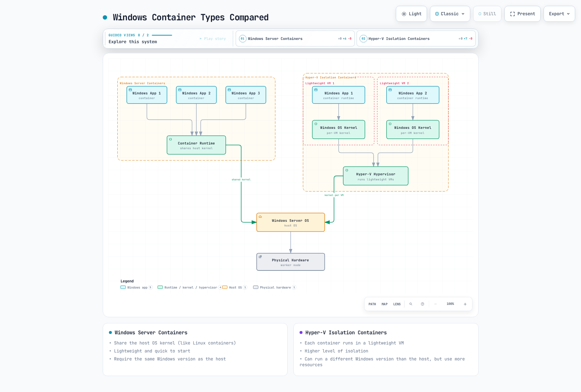Open the help question mark icon

click(x=422, y=304)
